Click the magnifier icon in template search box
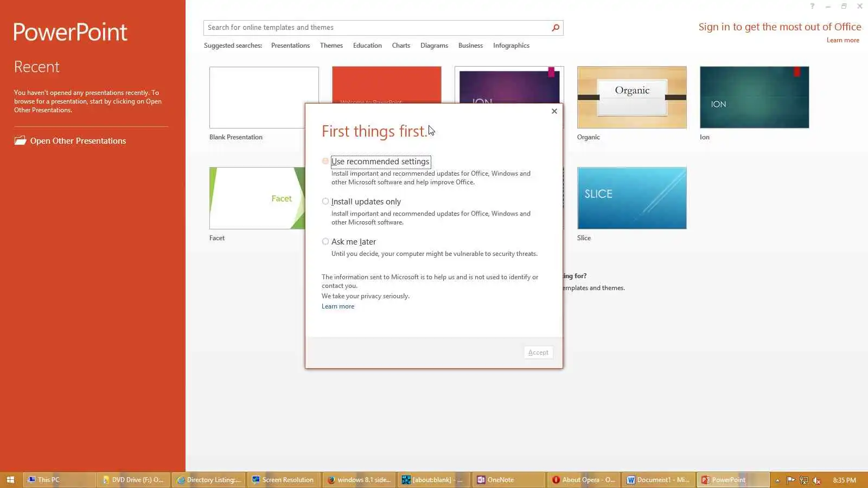 (556, 28)
